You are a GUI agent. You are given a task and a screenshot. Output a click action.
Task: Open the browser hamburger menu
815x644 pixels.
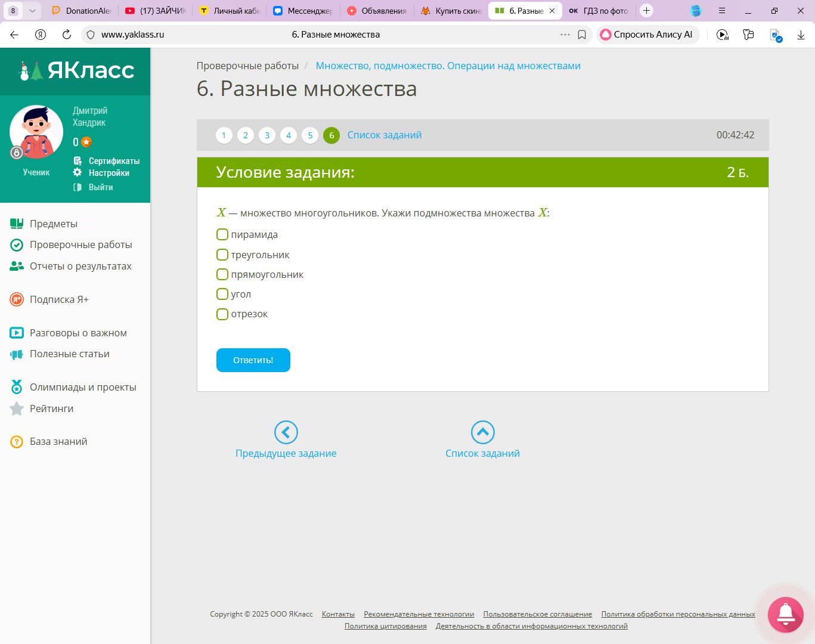coord(722,11)
